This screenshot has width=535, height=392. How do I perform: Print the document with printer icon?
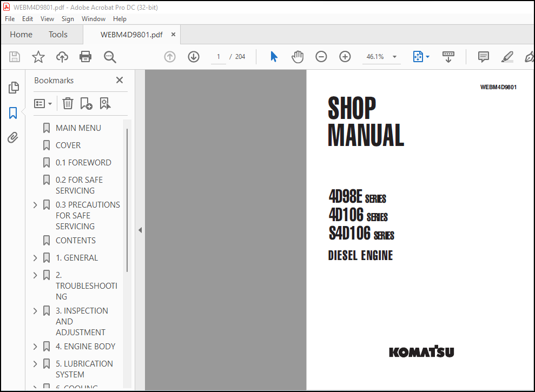pyautogui.click(x=85, y=57)
